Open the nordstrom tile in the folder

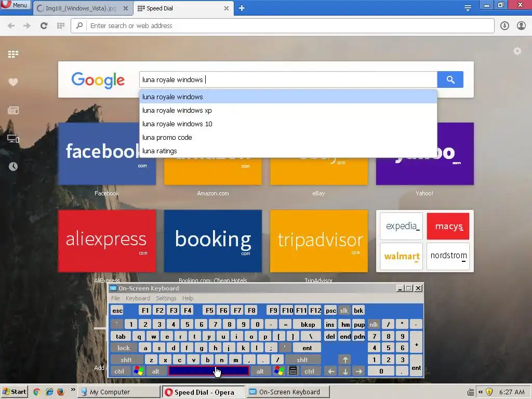pyautogui.click(x=448, y=256)
